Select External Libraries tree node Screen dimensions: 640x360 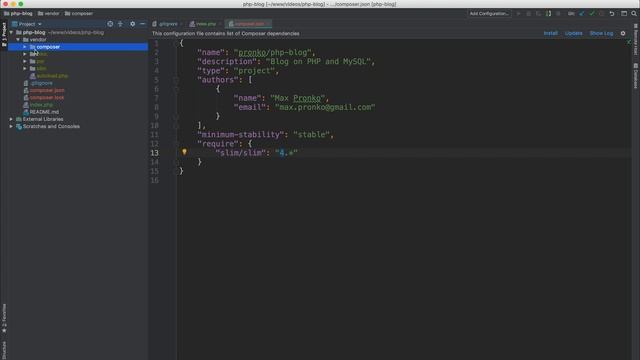pos(43,119)
